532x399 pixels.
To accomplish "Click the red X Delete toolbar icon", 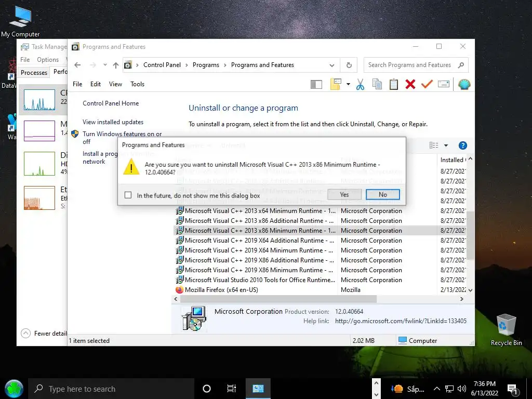I will pos(410,84).
